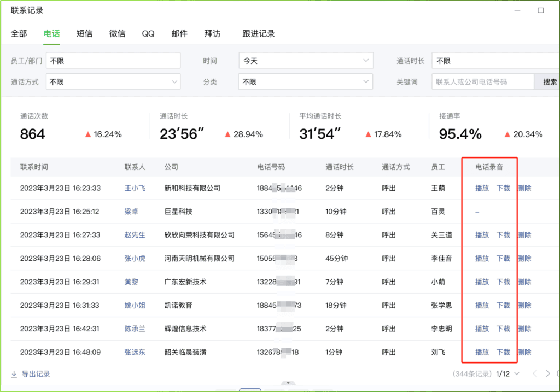560x392 pixels.
Task: Click the 关键词 search input field
Action: pos(482,82)
